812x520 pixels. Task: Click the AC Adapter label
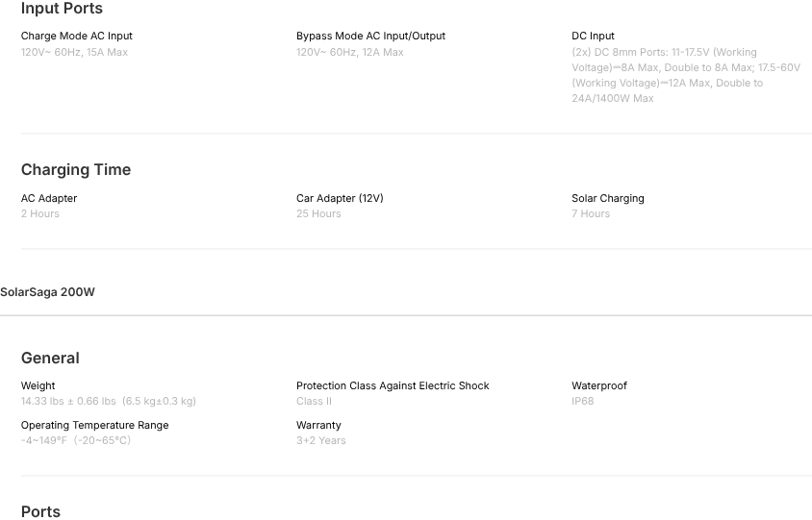[x=49, y=198]
